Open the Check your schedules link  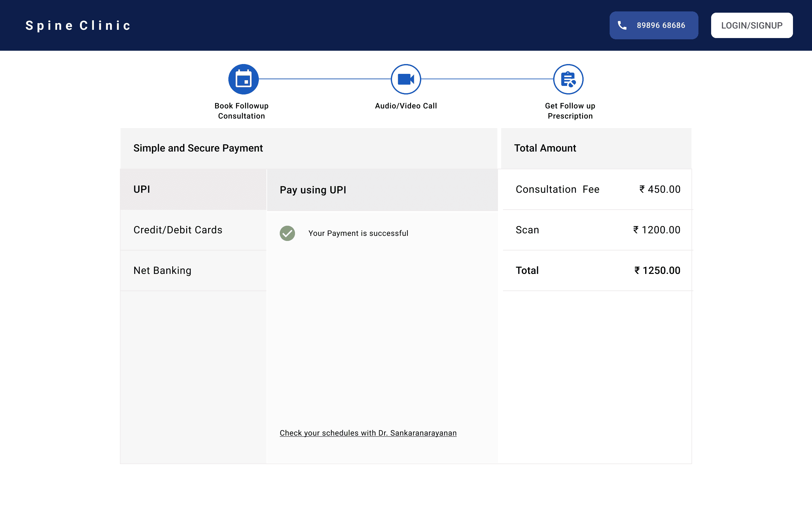tap(368, 433)
